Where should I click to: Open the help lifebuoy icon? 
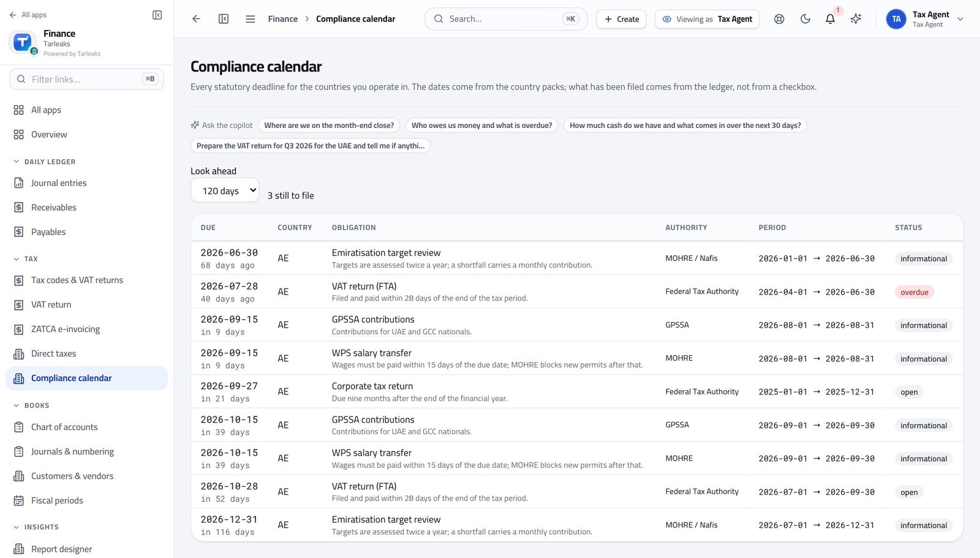click(x=779, y=19)
